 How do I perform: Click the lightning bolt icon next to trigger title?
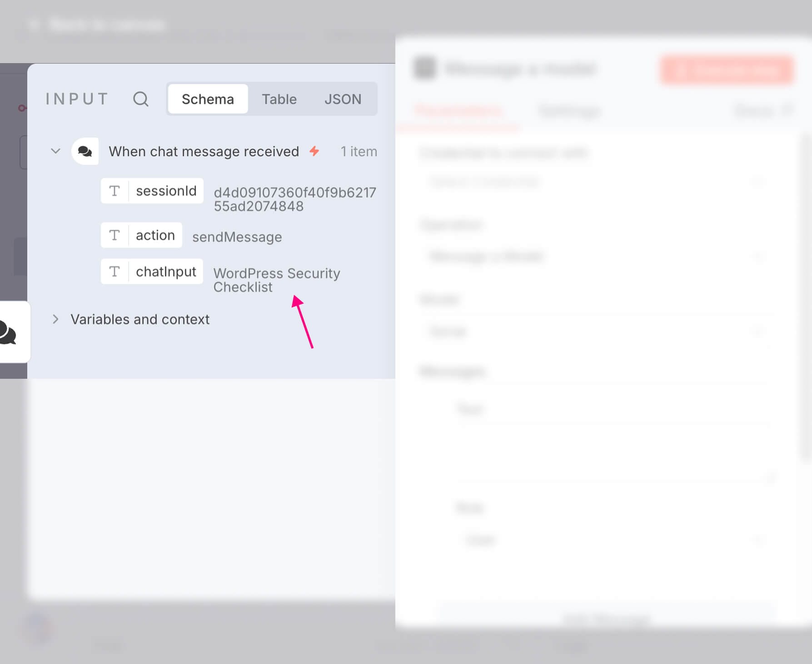pos(314,151)
